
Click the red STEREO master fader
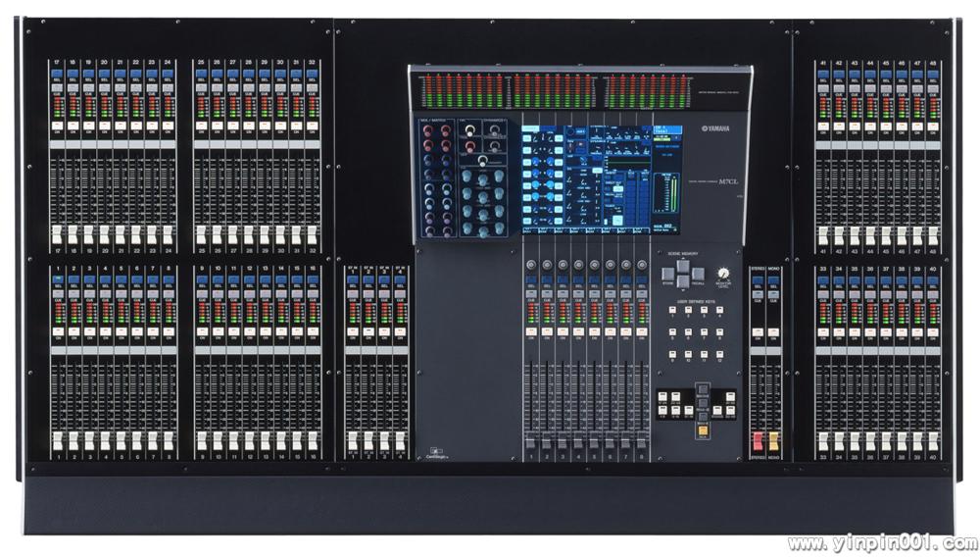click(758, 440)
